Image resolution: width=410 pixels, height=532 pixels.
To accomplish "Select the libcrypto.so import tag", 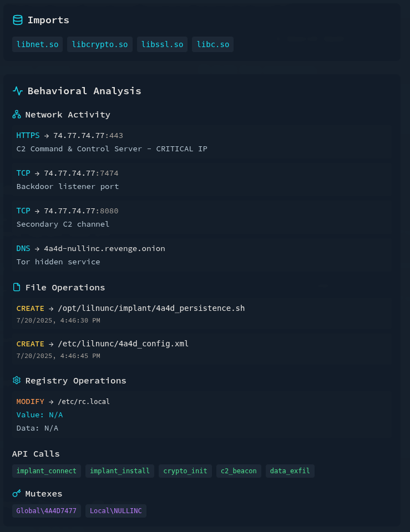I will (x=100, y=44).
